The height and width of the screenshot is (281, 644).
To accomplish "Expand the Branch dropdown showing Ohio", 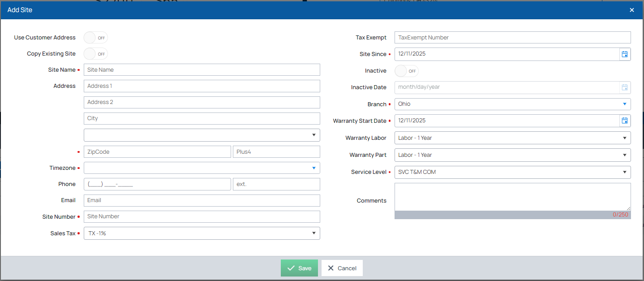I will [x=513, y=104].
